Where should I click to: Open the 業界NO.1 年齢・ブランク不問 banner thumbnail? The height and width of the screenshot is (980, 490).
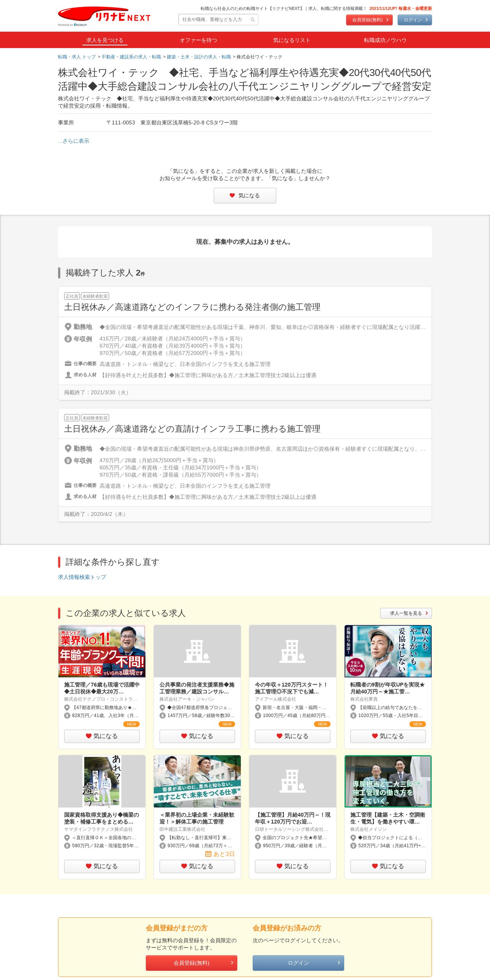(x=102, y=651)
